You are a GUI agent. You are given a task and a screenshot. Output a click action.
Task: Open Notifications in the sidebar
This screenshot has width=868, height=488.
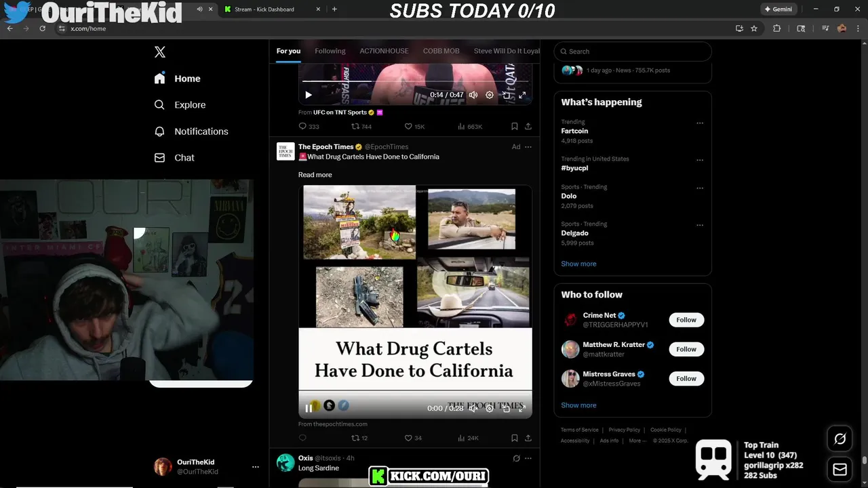[191, 131]
